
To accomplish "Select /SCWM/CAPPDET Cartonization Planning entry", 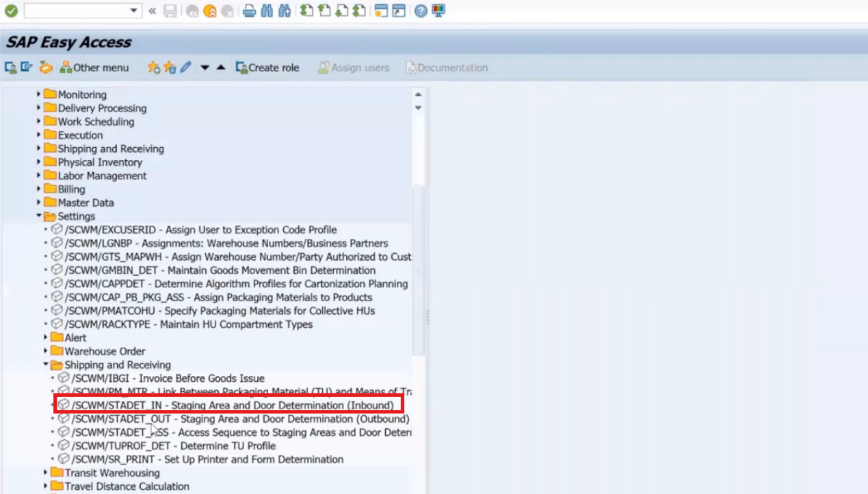I will pos(230,283).
